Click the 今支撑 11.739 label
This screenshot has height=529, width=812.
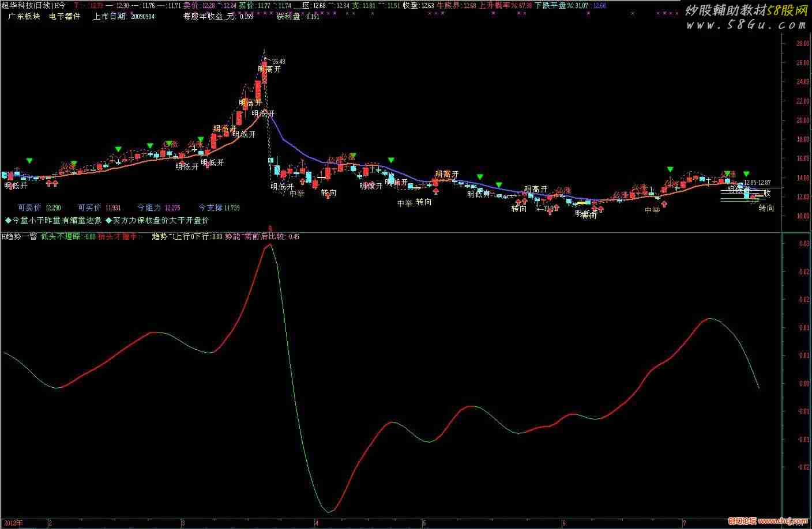(219, 207)
